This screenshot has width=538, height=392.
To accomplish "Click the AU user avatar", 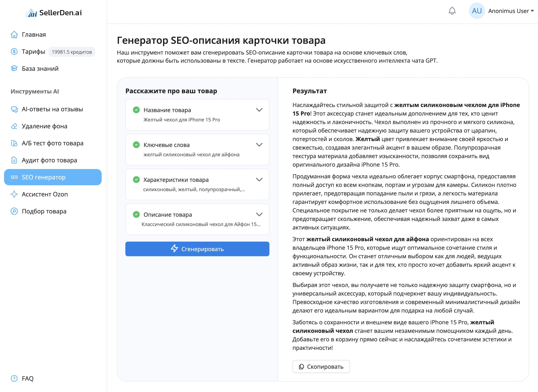I will coord(477,11).
